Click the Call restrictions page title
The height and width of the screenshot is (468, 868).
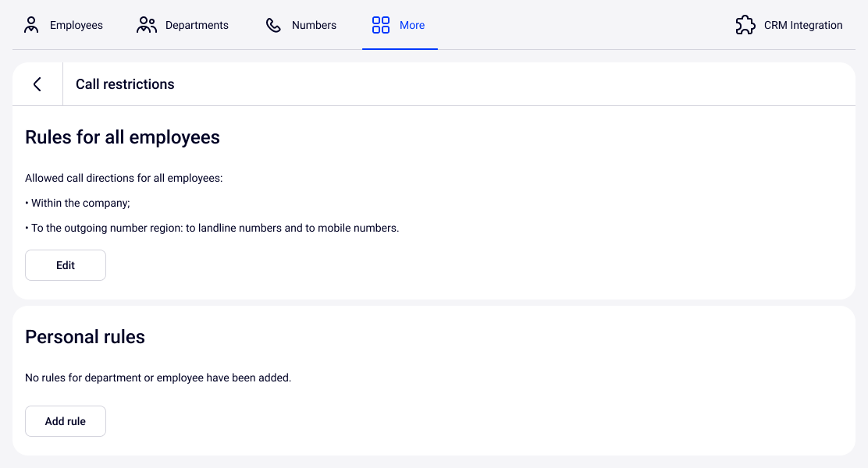click(125, 84)
